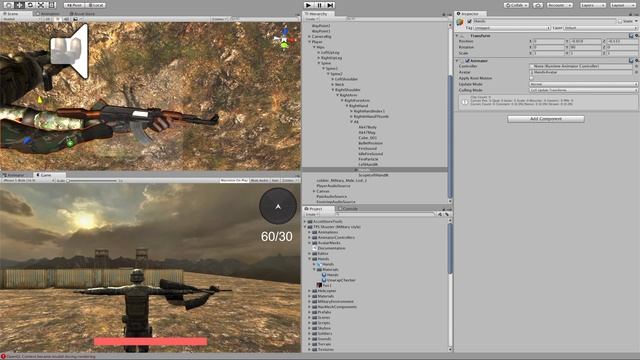The height and width of the screenshot is (360, 640).
Task: Toggle the Apply Root Motion checkbox
Action: [531, 78]
